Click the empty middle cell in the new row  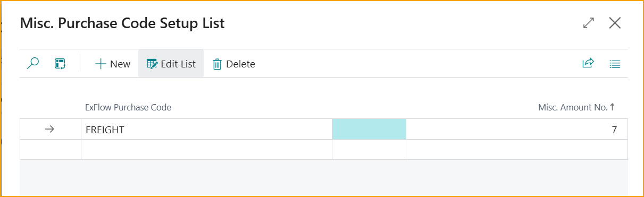[x=369, y=149]
